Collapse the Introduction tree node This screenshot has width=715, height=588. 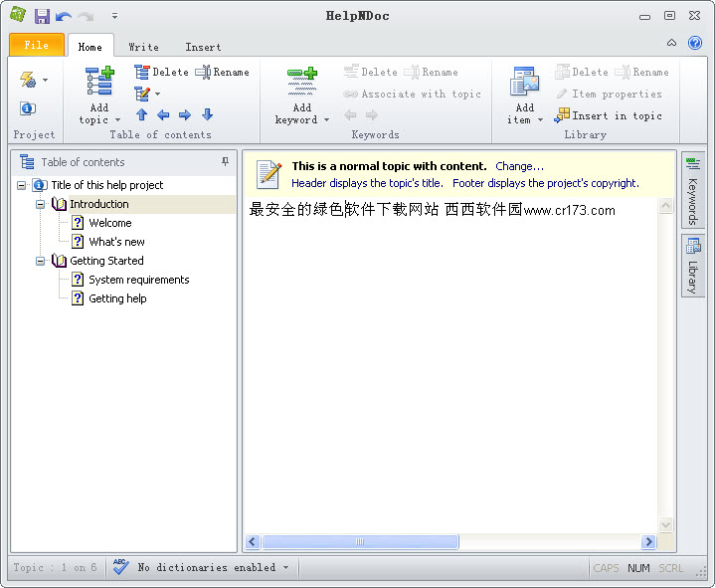click(x=40, y=204)
